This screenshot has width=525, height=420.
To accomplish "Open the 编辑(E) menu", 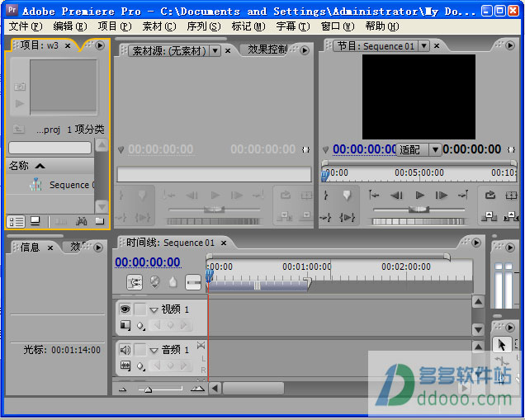I will (70, 26).
